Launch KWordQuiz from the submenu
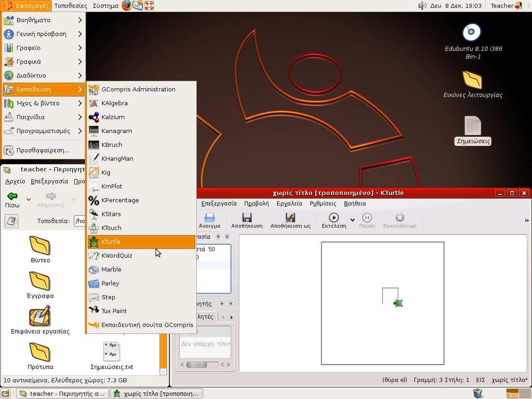This screenshot has height=399, width=532. click(x=141, y=256)
